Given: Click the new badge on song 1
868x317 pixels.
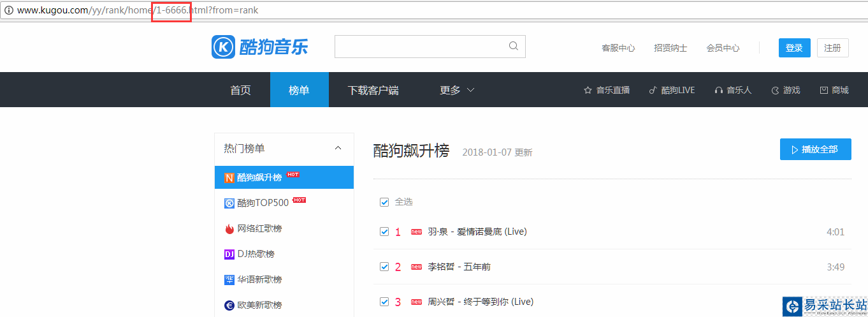Looking at the screenshot, I should pos(417,232).
